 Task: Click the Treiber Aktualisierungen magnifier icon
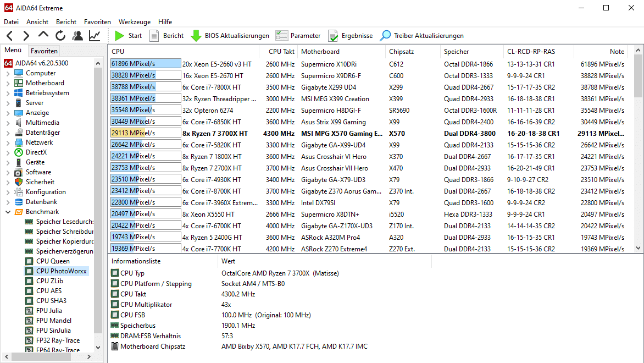tap(385, 36)
